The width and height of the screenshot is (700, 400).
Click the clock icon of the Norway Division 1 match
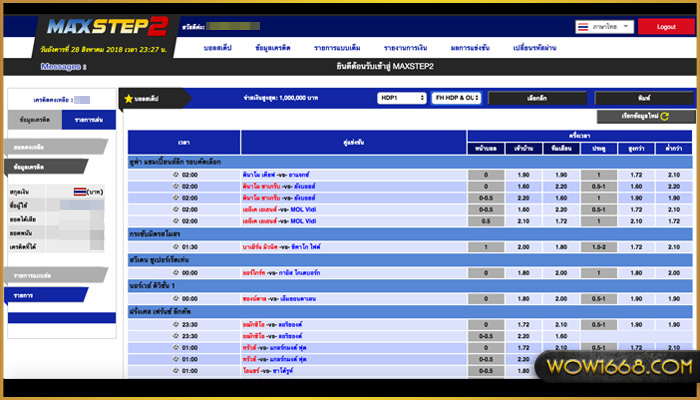tap(176, 297)
